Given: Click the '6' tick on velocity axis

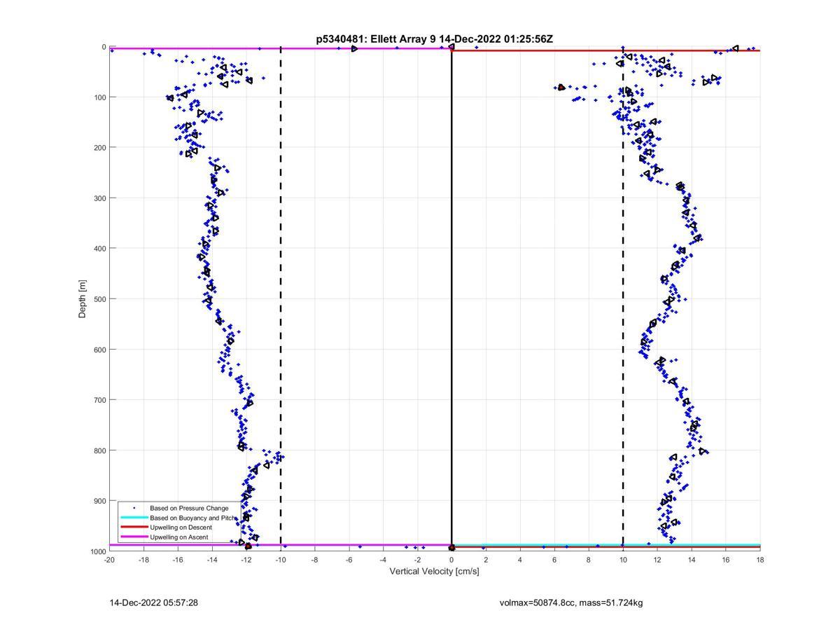Looking at the screenshot, I should coord(554,560).
